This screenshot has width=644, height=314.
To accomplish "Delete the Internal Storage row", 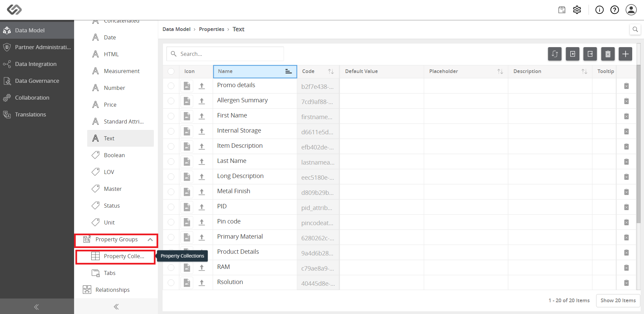I will click(x=626, y=131).
